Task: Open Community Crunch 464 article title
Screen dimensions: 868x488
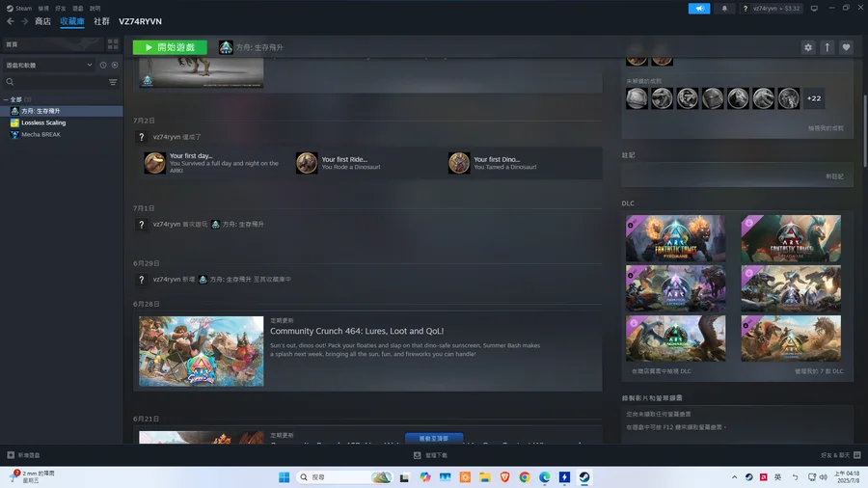Action: 357,331
